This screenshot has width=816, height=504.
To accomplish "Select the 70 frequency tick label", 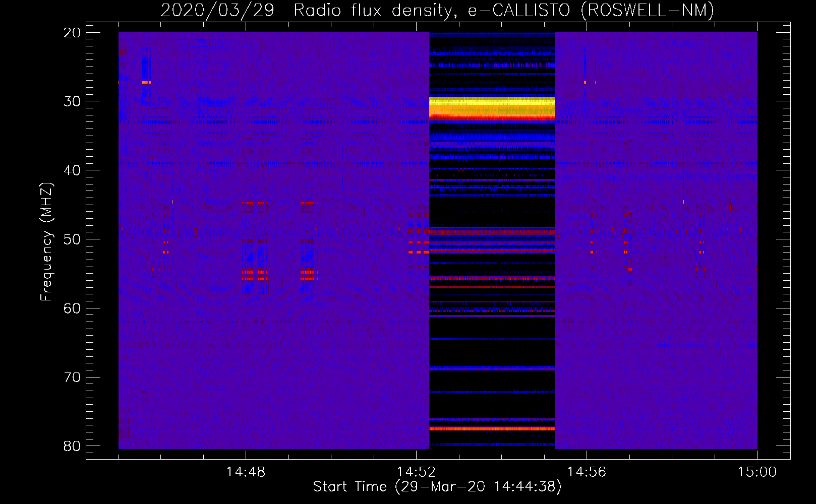I will coord(72,377).
